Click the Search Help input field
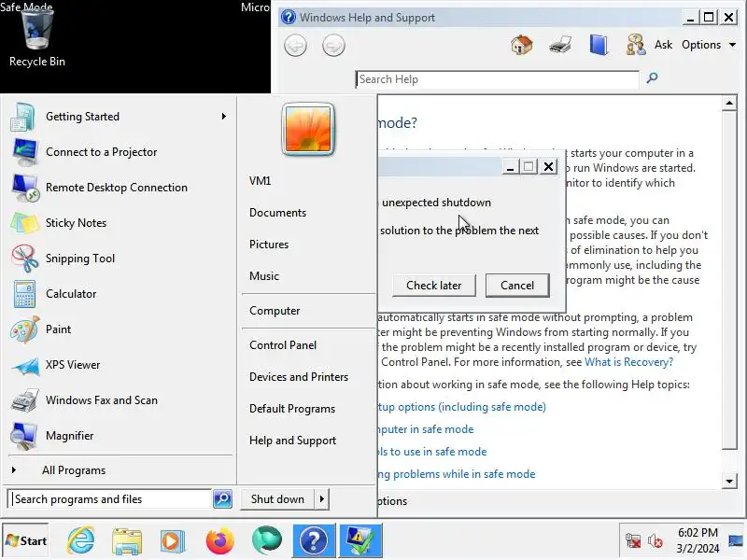 point(497,79)
